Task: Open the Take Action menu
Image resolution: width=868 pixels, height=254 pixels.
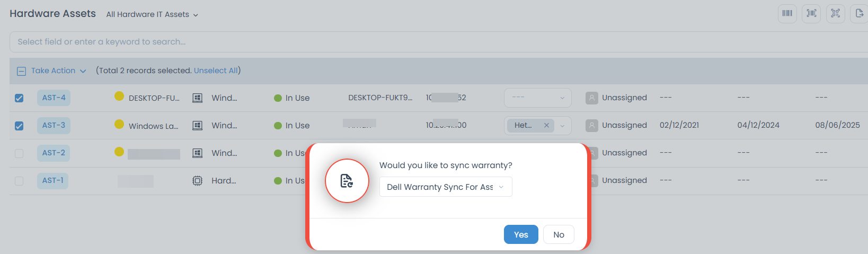Action: pyautogui.click(x=58, y=71)
